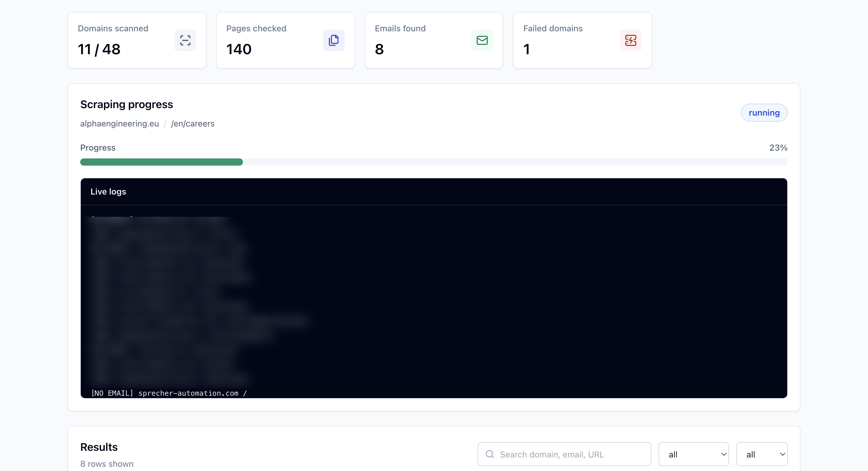Screen dimensions: 868x471
Task: Open the first 'all' filter dropdown
Action: click(693, 454)
